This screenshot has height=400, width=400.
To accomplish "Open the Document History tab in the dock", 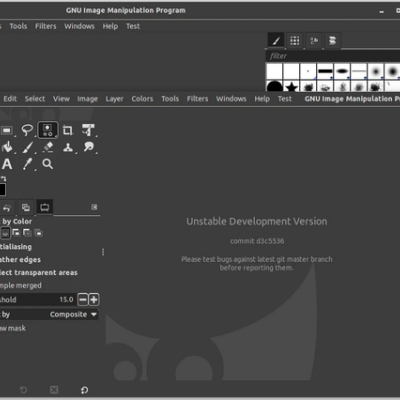I will tap(332, 41).
